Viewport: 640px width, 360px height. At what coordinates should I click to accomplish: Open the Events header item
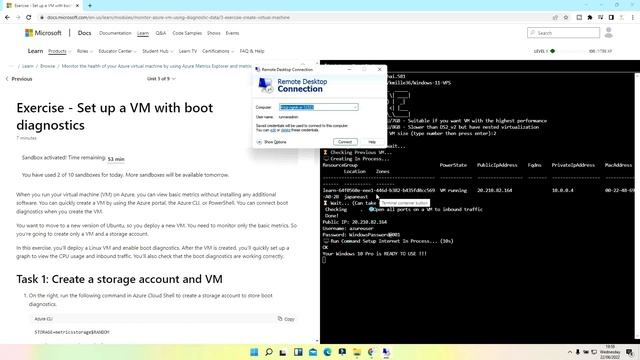232,33
